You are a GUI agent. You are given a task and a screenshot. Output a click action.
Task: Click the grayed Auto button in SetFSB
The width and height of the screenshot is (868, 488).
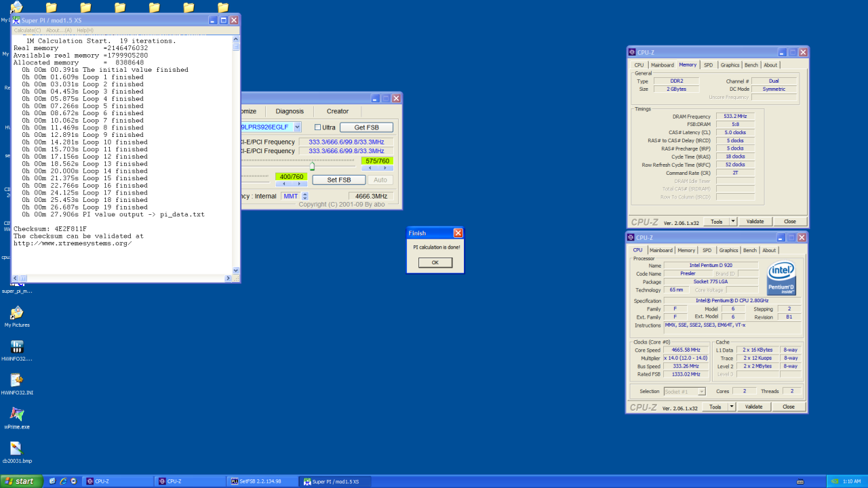click(x=380, y=180)
